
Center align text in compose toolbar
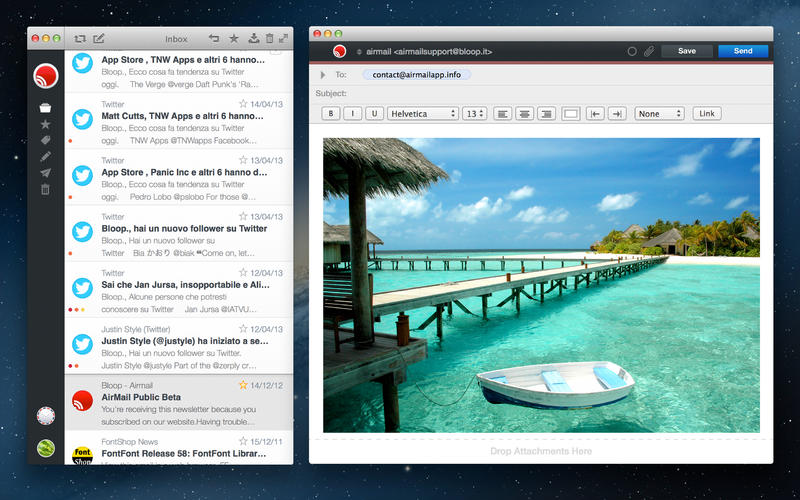(x=524, y=114)
